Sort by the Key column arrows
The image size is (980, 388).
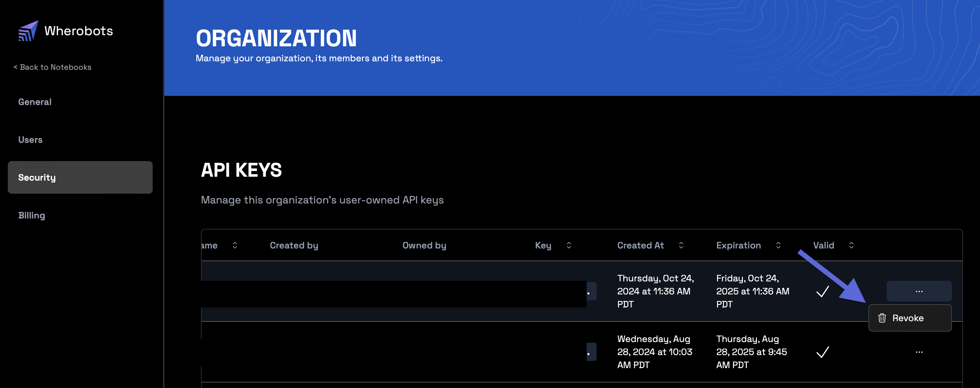[x=569, y=245]
